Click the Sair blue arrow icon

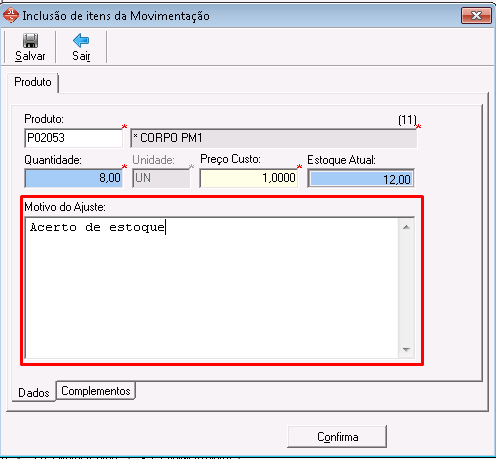(x=81, y=41)
